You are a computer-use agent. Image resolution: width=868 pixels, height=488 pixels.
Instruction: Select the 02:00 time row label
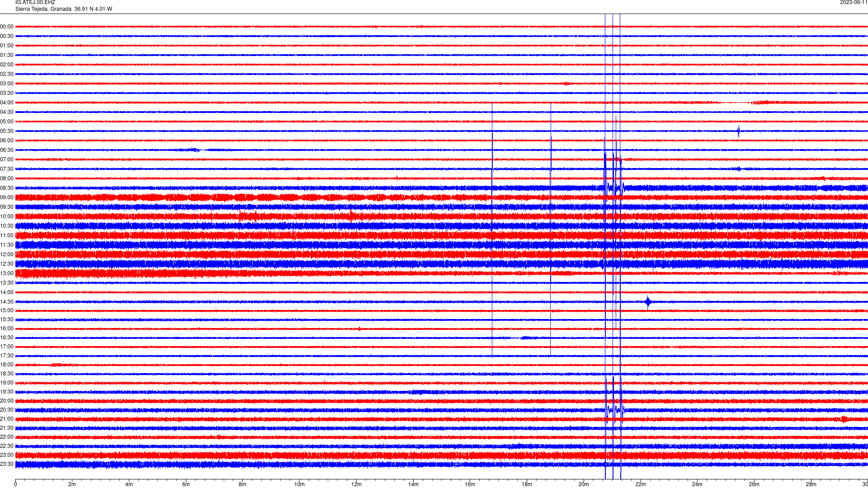point(7,65)
